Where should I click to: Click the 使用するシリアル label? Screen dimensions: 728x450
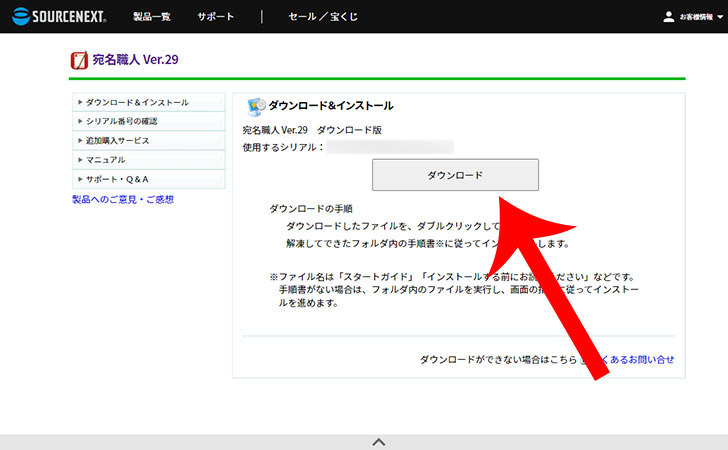tap(283, 147)
